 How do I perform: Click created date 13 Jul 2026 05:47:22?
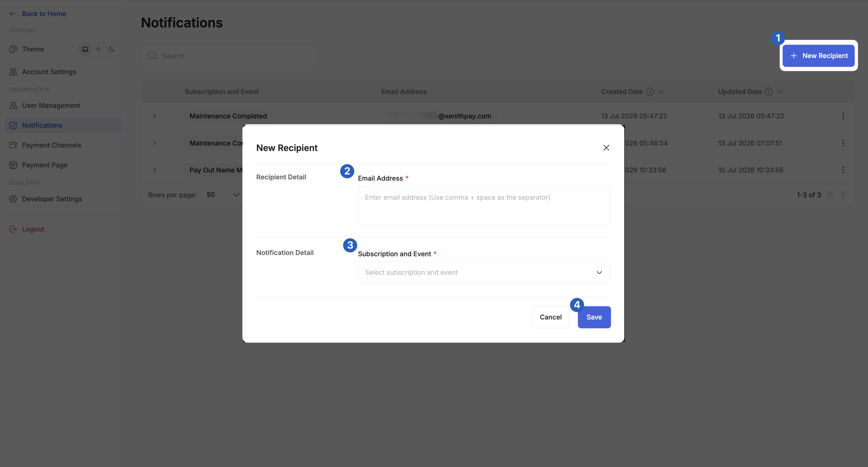tap(634, 116)
